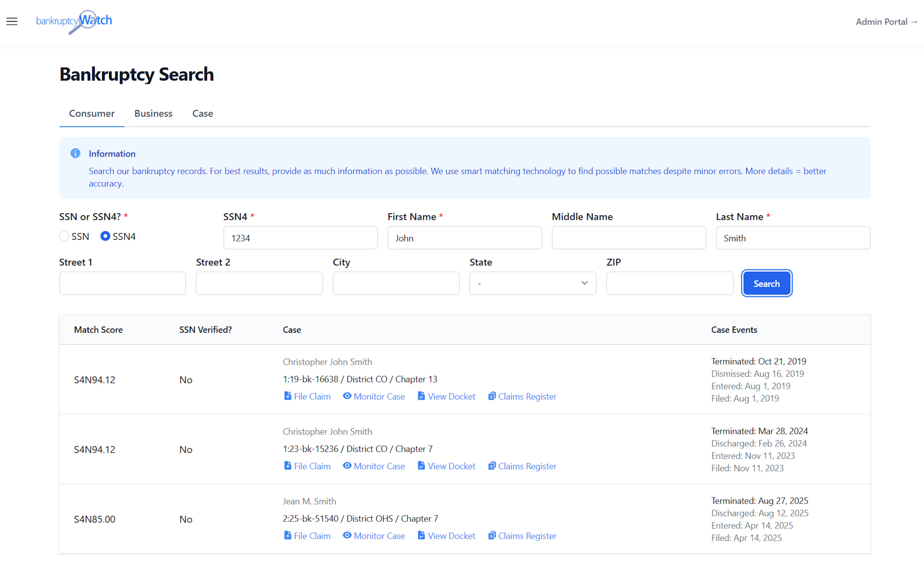
Task: Navigate to the Admin Portal
Action: (886, 22)
